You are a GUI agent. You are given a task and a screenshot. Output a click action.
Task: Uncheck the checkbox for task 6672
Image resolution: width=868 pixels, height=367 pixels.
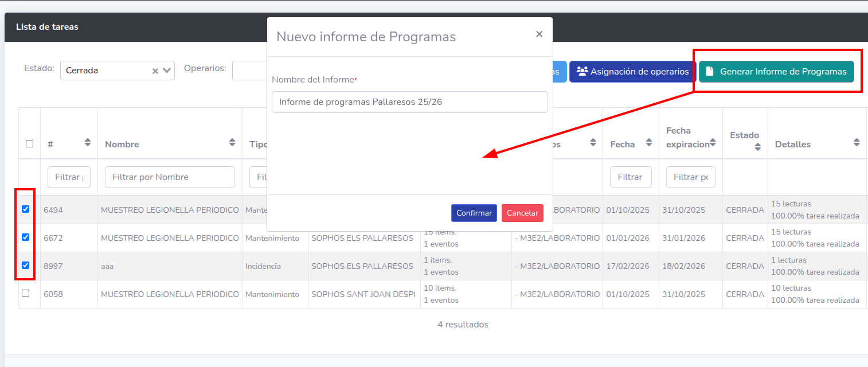tap(25, 237)
